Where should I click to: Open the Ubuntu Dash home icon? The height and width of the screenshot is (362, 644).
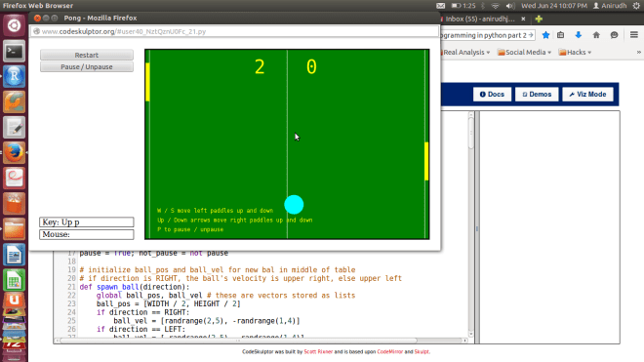[x=14, y=25]
